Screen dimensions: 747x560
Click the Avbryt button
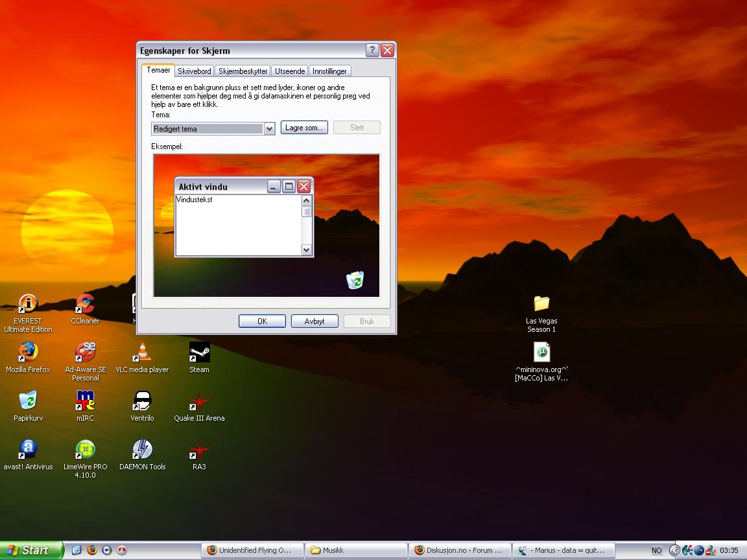(314, 321)
